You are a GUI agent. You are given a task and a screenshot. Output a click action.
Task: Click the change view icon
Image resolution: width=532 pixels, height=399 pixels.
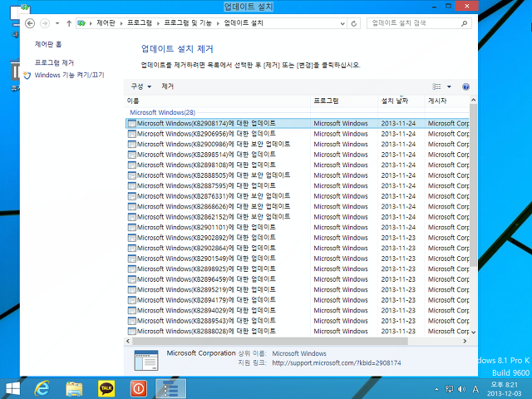pos(436,86)
